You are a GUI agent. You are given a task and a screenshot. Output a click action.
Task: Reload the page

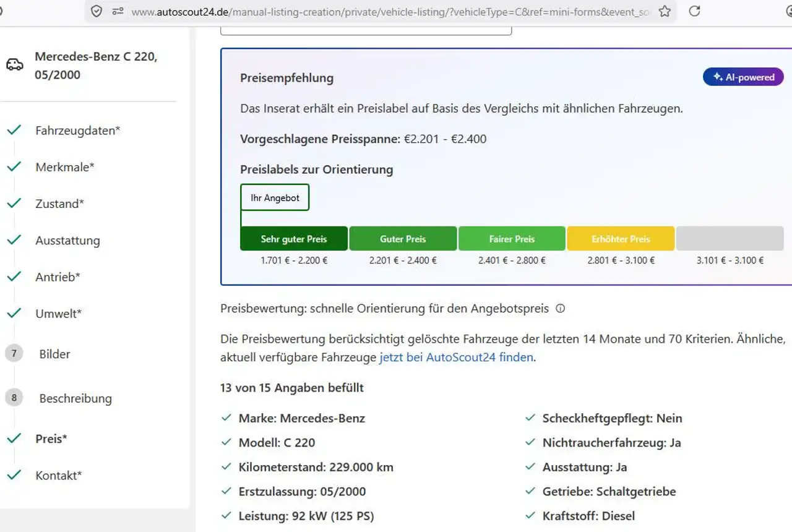click(695, 11)
